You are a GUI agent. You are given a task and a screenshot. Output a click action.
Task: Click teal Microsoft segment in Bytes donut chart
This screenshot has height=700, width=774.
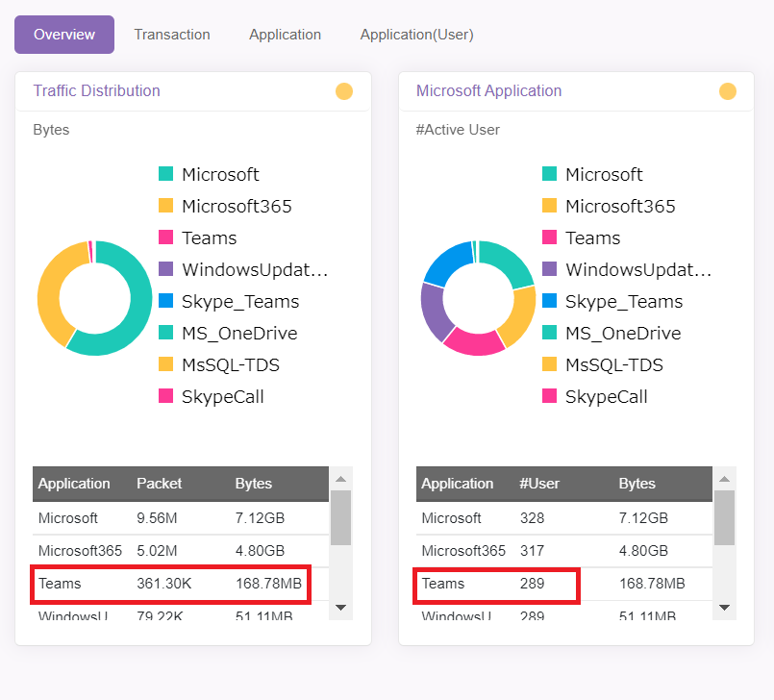click(139, 309)
